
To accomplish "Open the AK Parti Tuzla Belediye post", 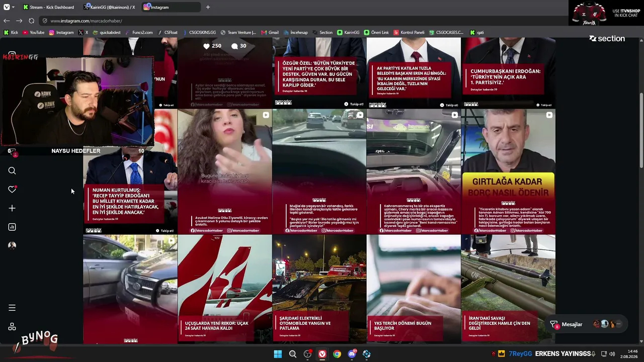I will (x=414, y=73).
